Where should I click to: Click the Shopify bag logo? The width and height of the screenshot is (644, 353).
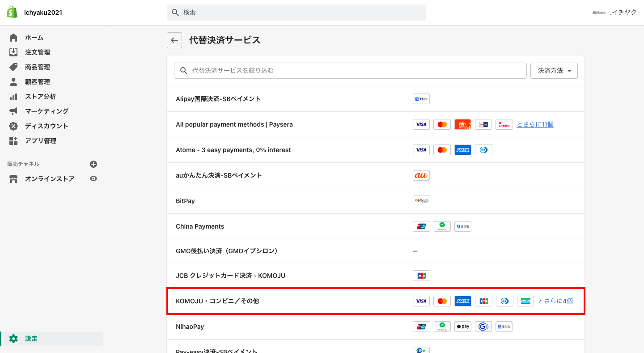click(x=12, y=13)
